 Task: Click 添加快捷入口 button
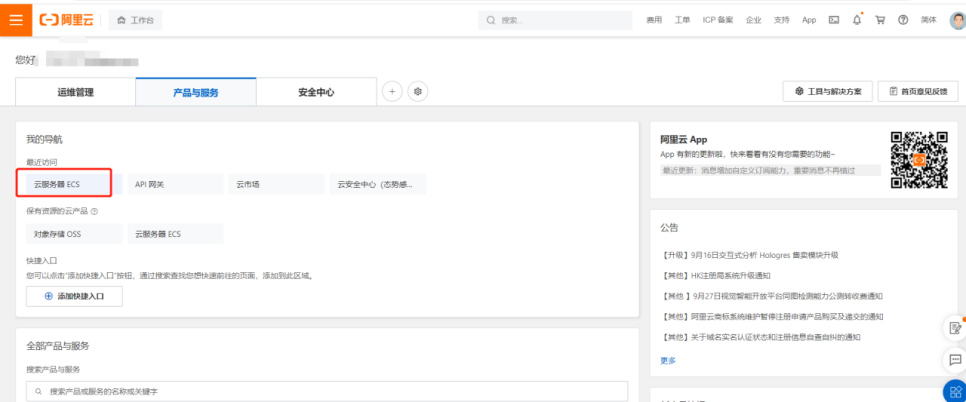[75, 296]
